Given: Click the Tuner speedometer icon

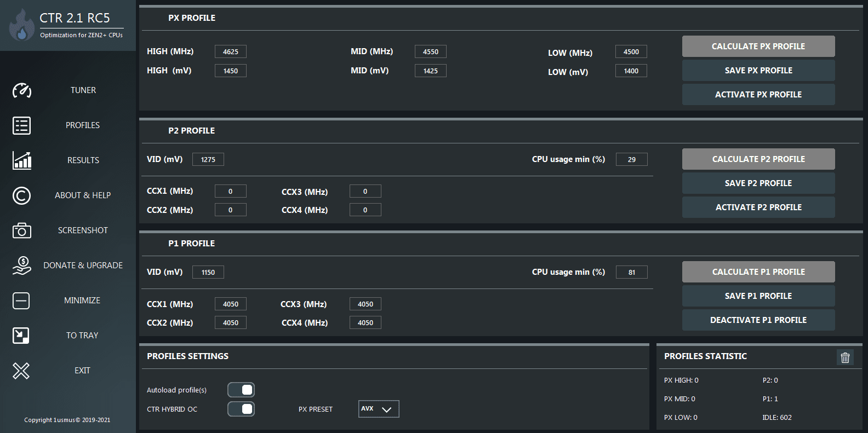Looking at the screenshot, I should (22, 90).
